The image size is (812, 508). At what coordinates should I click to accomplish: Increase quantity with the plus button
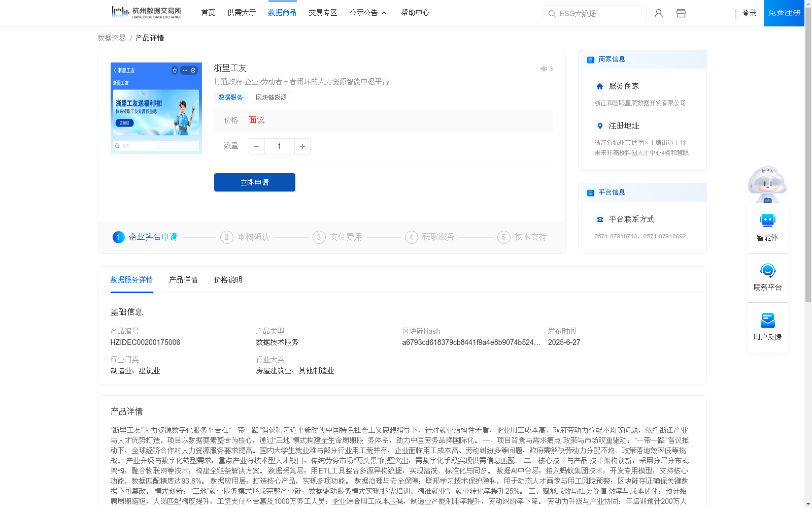click(x=302, y=146)
